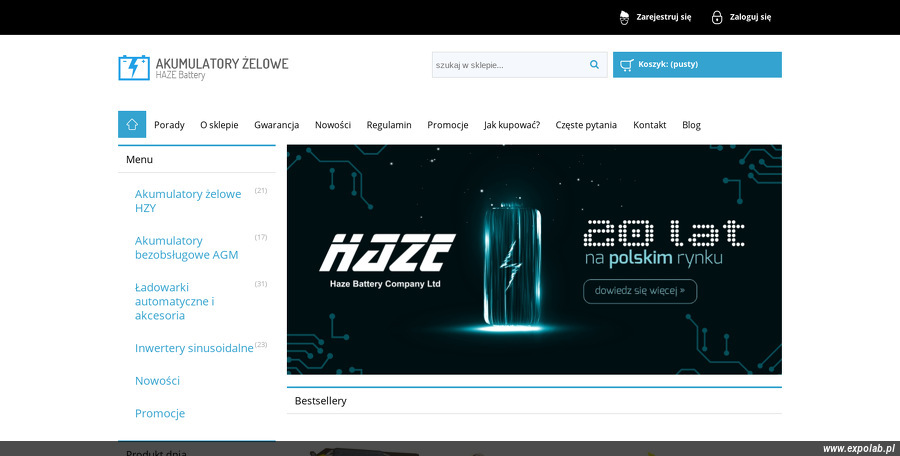Image resolution: width=900 pixels, height=456 pixels.
Task: Select Akumulatory żelowe HZY category
Action: (188, 201)
